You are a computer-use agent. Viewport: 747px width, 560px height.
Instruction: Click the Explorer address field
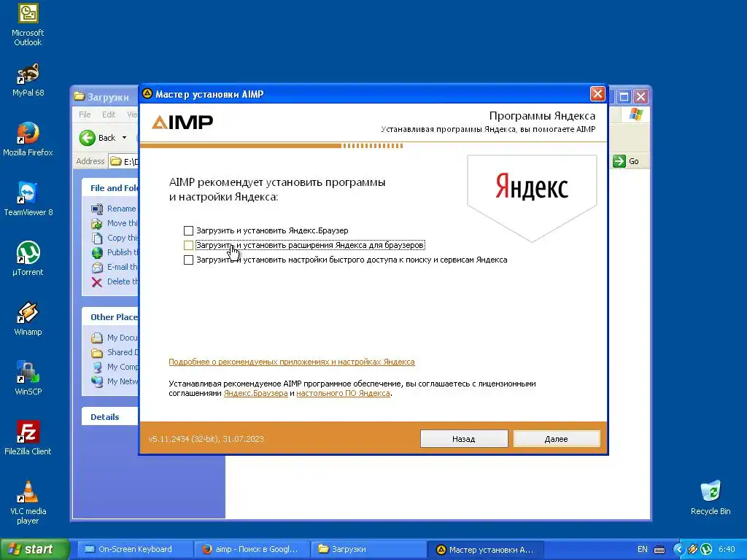click(x=123, y=161)
